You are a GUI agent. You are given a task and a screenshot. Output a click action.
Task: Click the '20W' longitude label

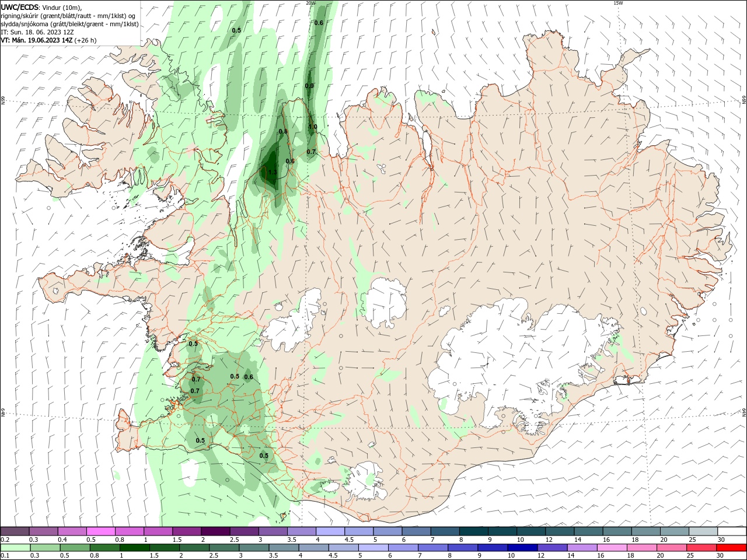[x=310, y=3]
